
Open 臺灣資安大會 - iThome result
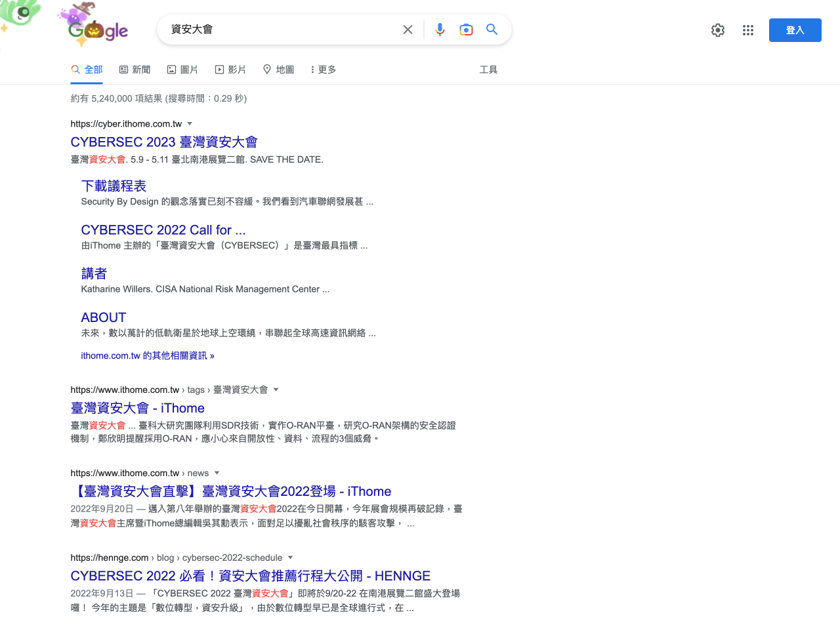click(138, 408)
